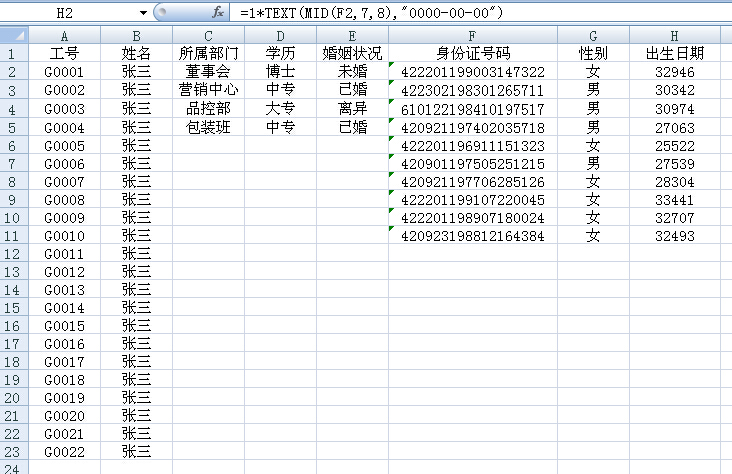Click the Select All corner triangle

(14, 35)
